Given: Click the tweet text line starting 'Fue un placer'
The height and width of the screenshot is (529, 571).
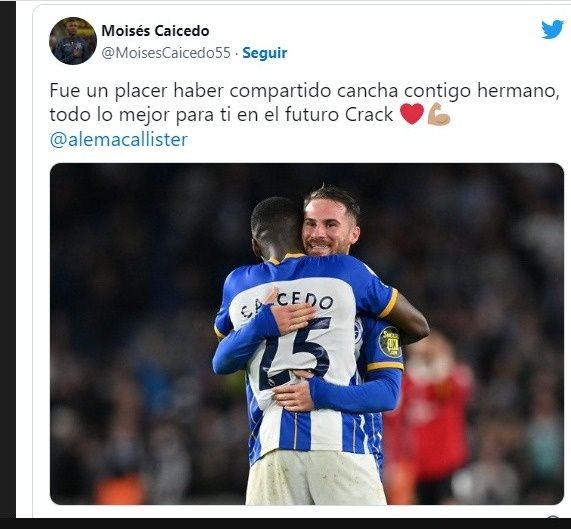Looking at the screenshot, I should tap(304, 91).
